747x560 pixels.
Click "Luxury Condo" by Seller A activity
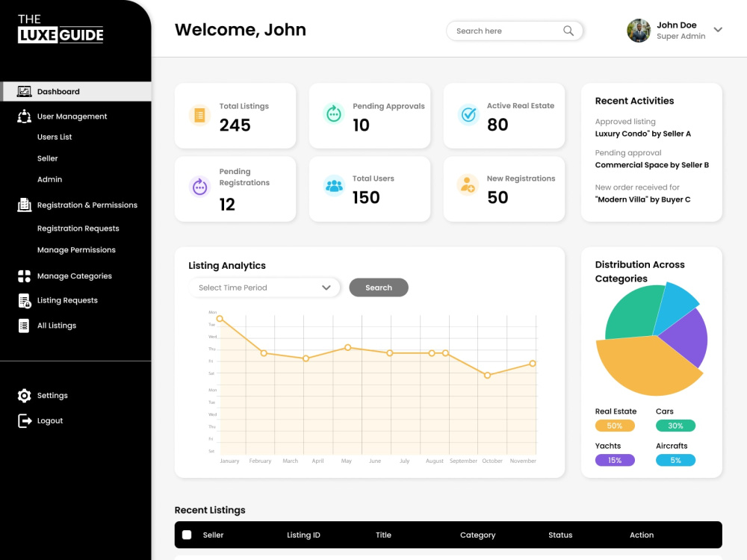click(x=642, y=134)
